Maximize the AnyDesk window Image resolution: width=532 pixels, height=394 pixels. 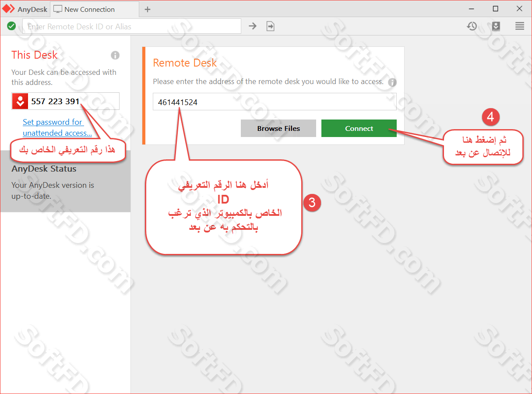point(495,9)
